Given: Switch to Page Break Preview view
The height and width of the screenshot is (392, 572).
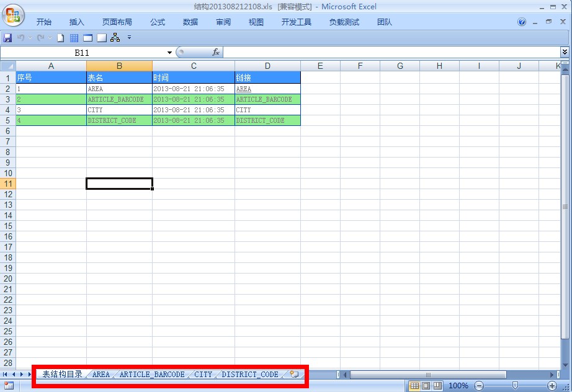Looking at the screenshot, I should click(x=437, y=385).
